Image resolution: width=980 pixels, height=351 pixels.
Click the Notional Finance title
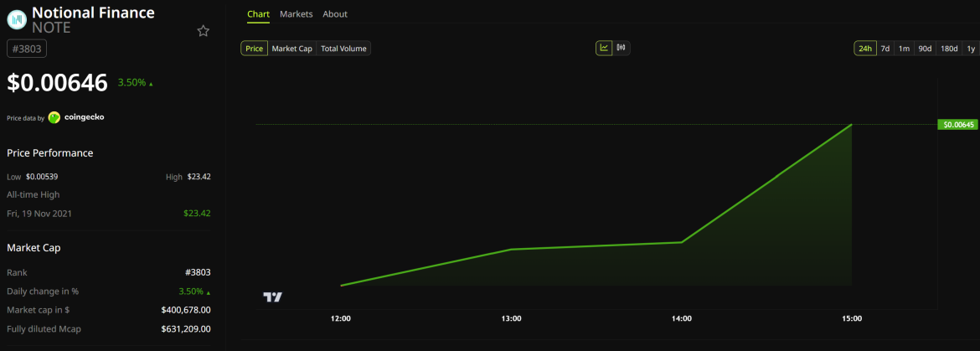pos(93,13)
